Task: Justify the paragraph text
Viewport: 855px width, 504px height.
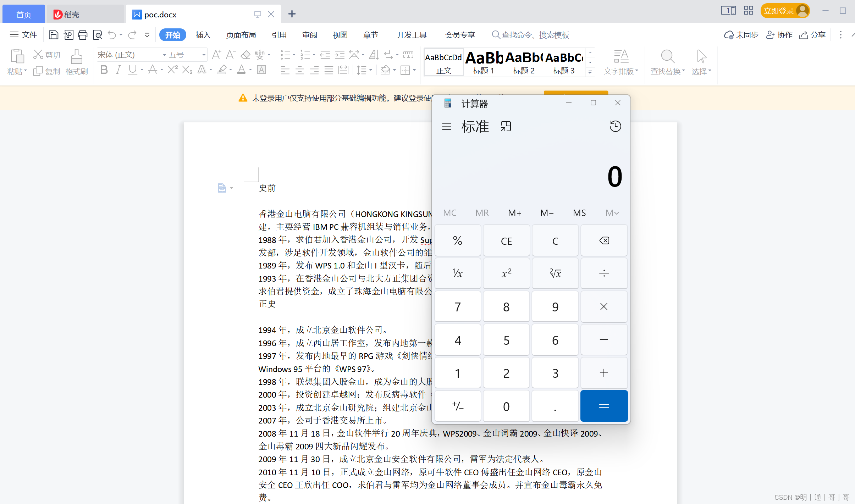Action: point(329,70)
